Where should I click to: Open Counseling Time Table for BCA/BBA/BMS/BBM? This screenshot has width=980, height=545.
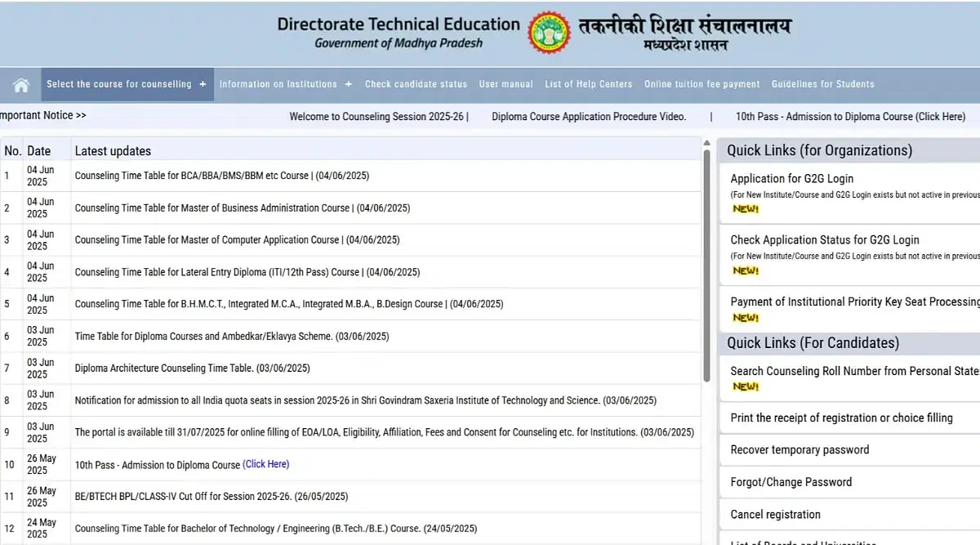[222, 176]
